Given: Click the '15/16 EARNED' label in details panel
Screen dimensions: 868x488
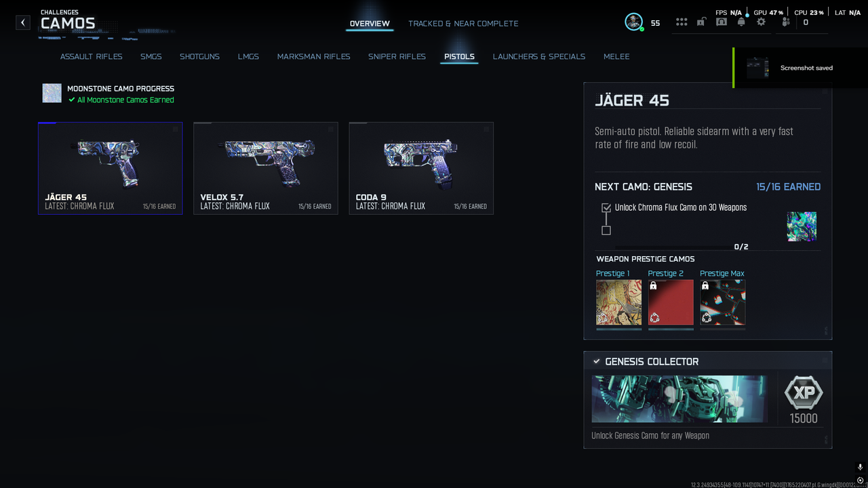Looking at the screenshot, I should (x=788, y=186).
